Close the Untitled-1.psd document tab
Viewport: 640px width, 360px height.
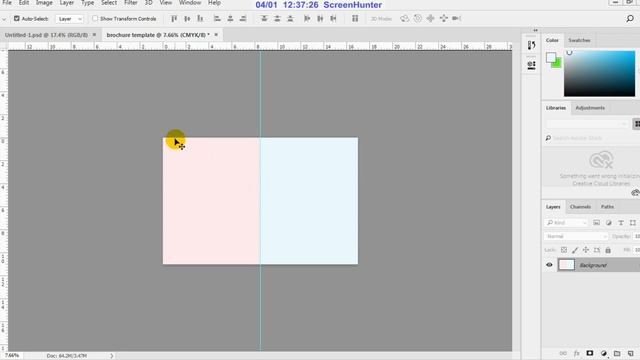pyautogui.click(x=94, y=35)
